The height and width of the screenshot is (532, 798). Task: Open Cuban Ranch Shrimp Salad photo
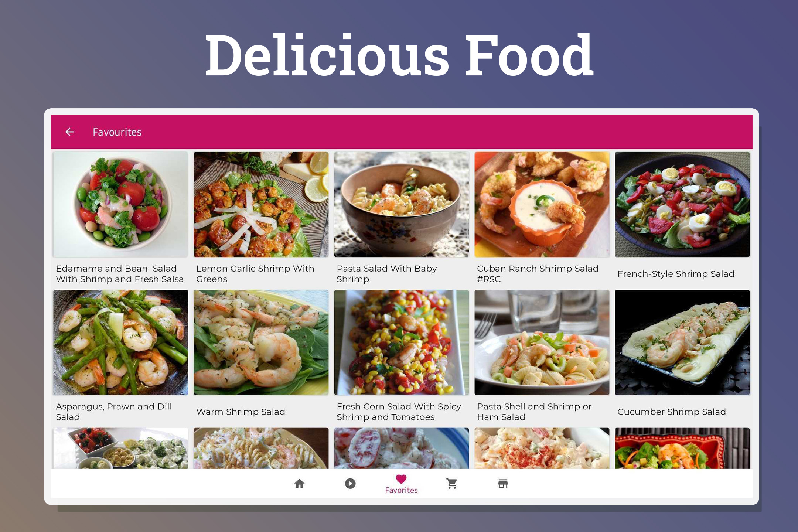[x=542, y=204]
